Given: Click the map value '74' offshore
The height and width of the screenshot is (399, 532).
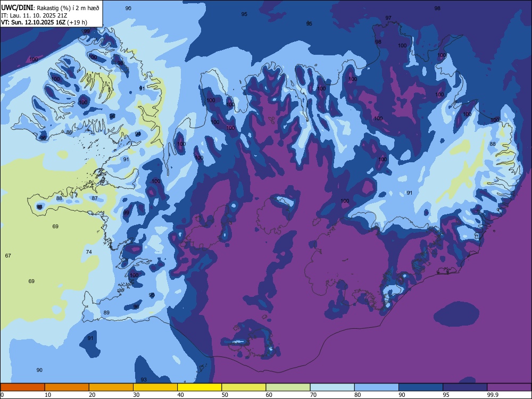Looking at the screenshot, I should pyautogui.click(x=89, y=252).
